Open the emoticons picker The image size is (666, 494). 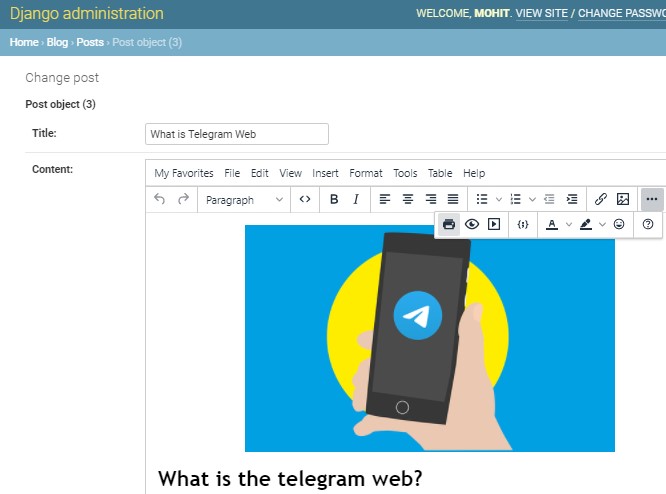[619, 224]
